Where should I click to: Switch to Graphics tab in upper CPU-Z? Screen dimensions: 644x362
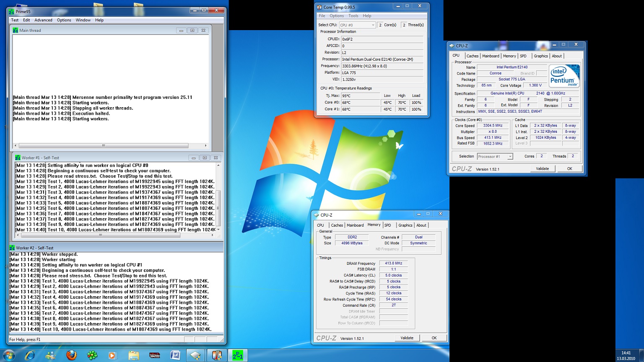(x=540, y=56)
